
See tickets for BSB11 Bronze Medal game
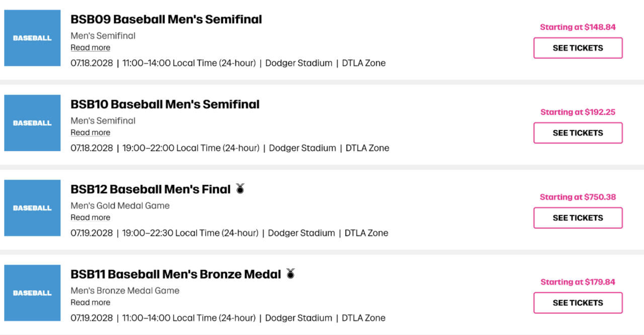[578, 303]
